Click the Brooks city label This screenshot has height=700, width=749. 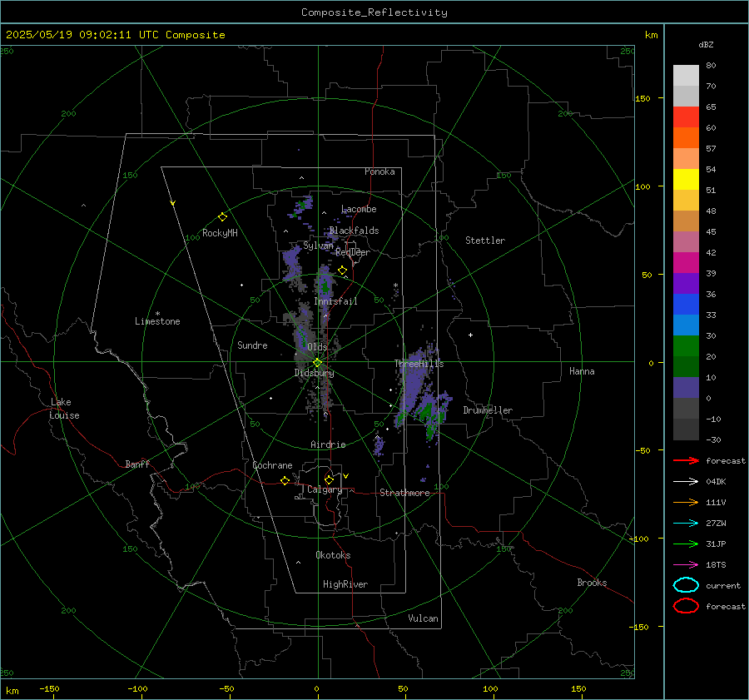[592, 583]
